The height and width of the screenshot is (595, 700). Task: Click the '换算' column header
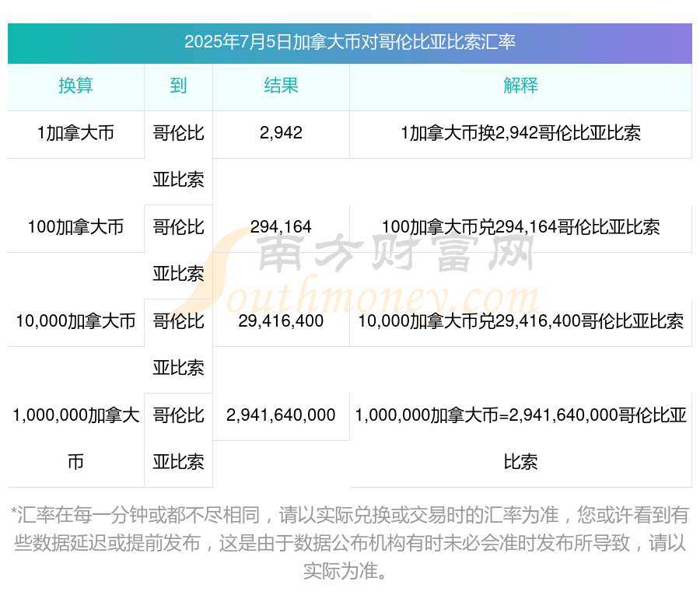point(75,86)
